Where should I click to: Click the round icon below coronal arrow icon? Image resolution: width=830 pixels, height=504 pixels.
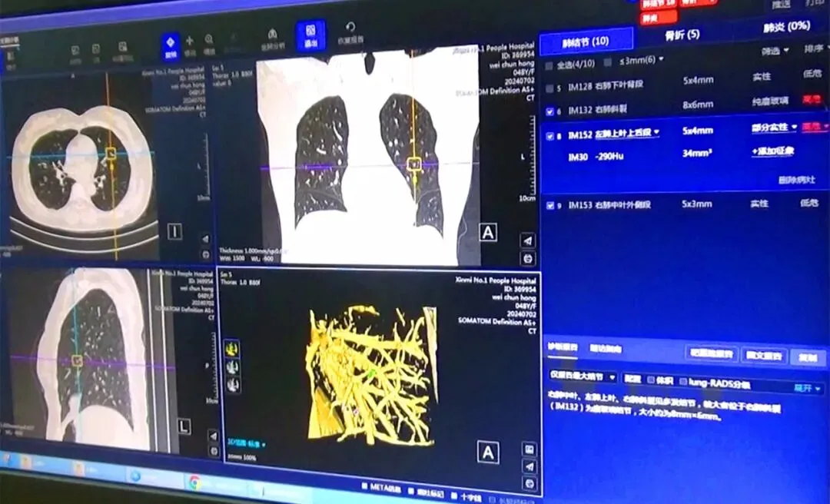click(x=528, y=258)
